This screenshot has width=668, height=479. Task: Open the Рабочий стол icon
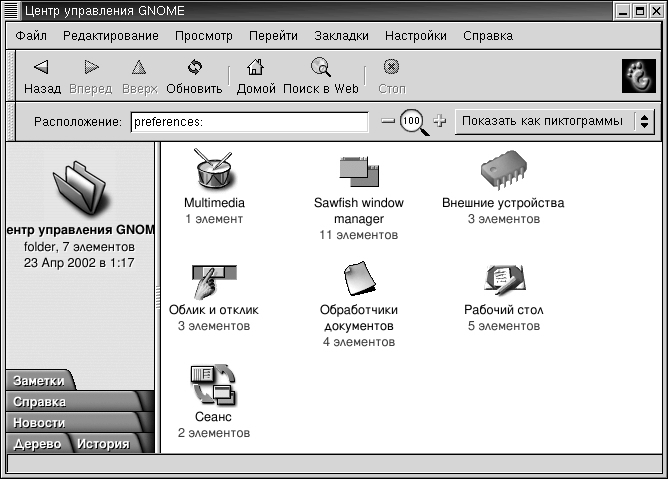click(x=503, y=279)
